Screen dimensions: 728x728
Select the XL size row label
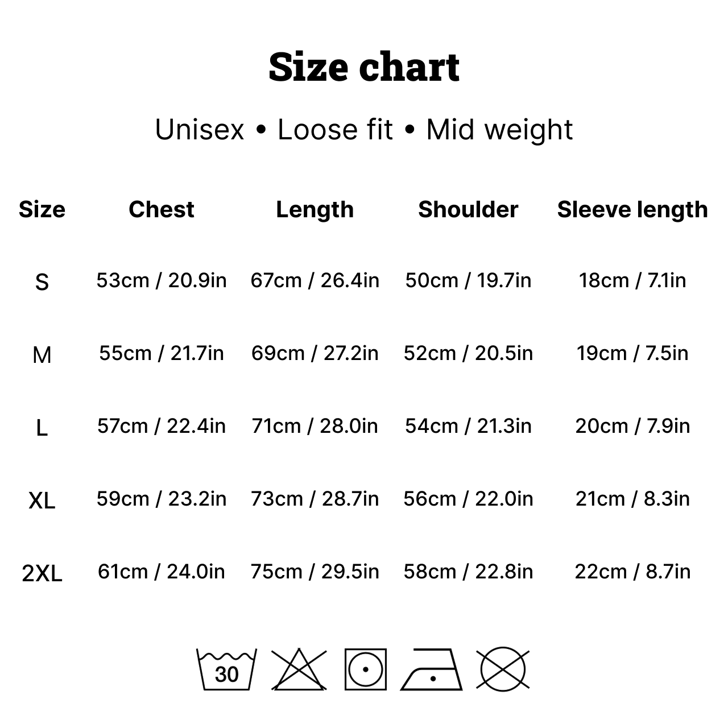pyautogui.click(x=42, y=500)
